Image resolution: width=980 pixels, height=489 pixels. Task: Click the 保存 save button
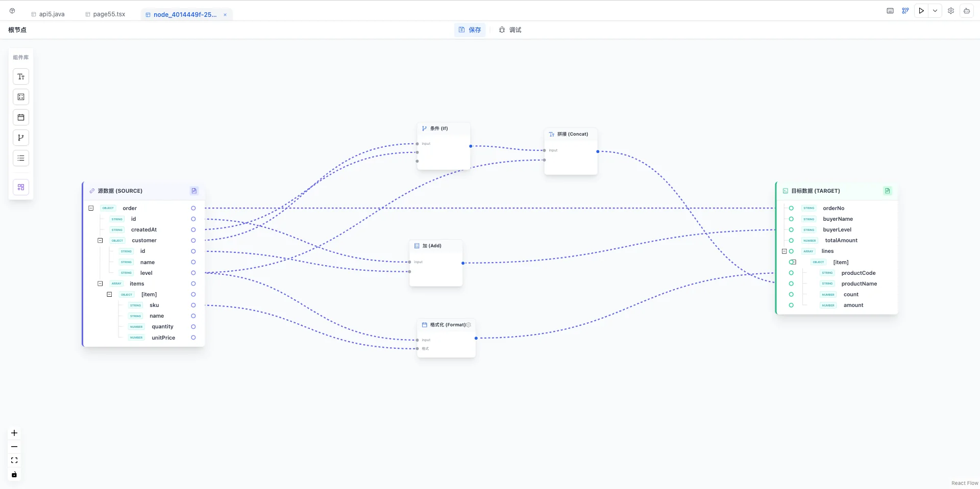point(470,30)
